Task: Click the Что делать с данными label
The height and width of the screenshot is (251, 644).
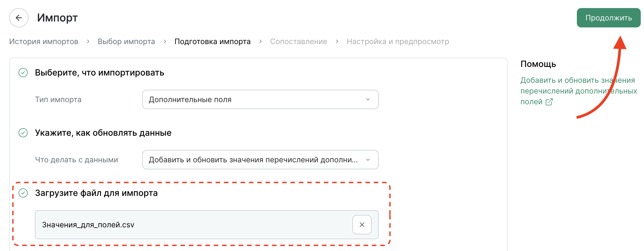Action: tap(77, 160)
